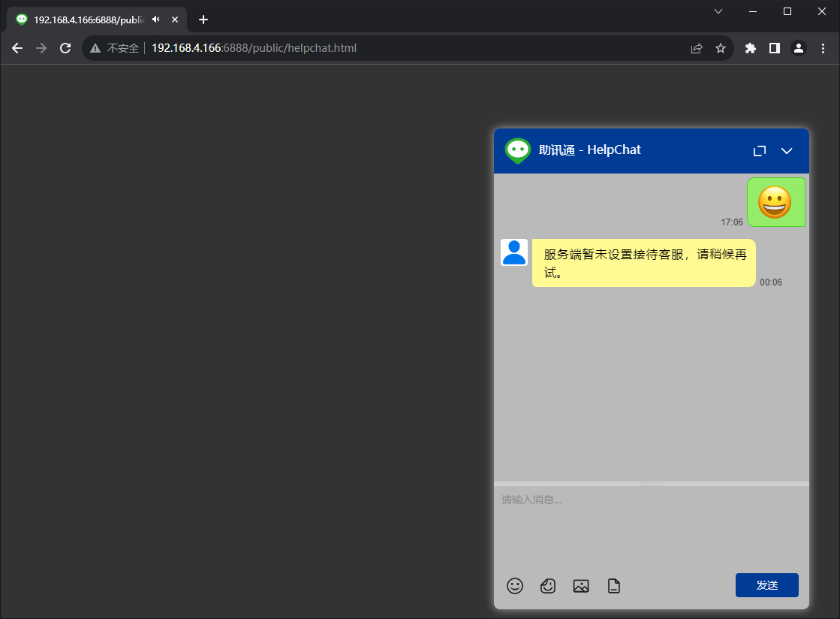Click the yellow service reply message bubble
The height and width of the screenshot is (619, 840).
coord(644,263)
